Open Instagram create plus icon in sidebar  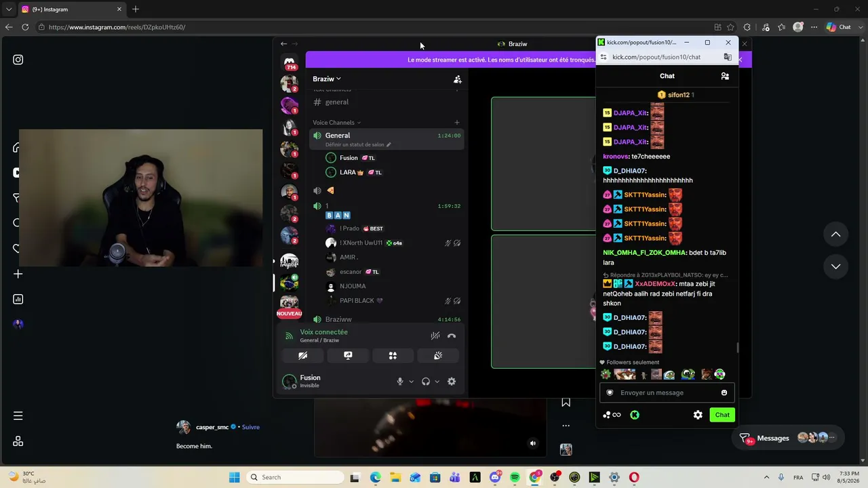(18, 274)
